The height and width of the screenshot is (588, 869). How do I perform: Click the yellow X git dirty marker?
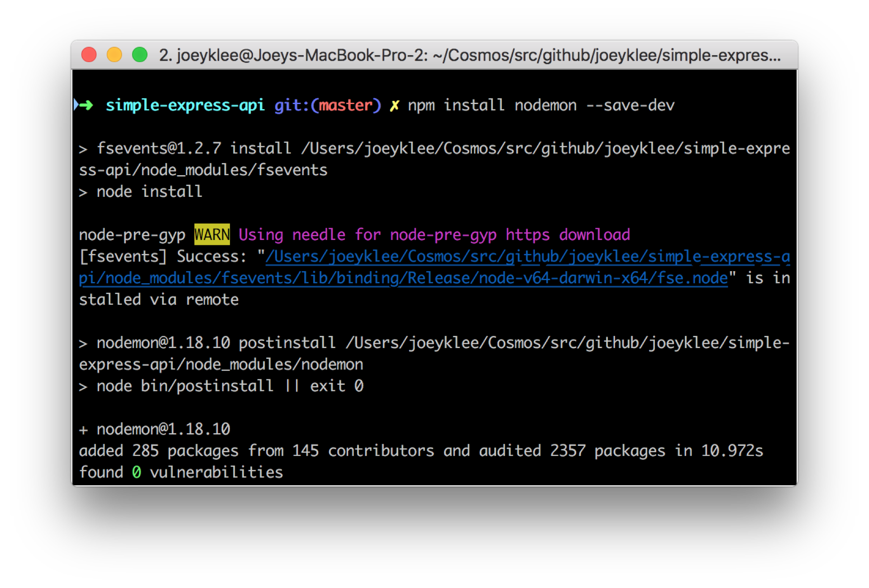click(394, 105)
